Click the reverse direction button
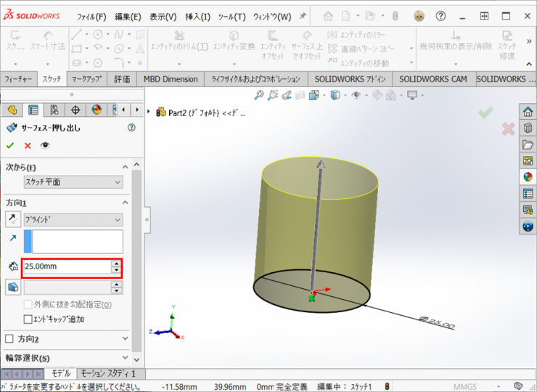 point(13,219)
